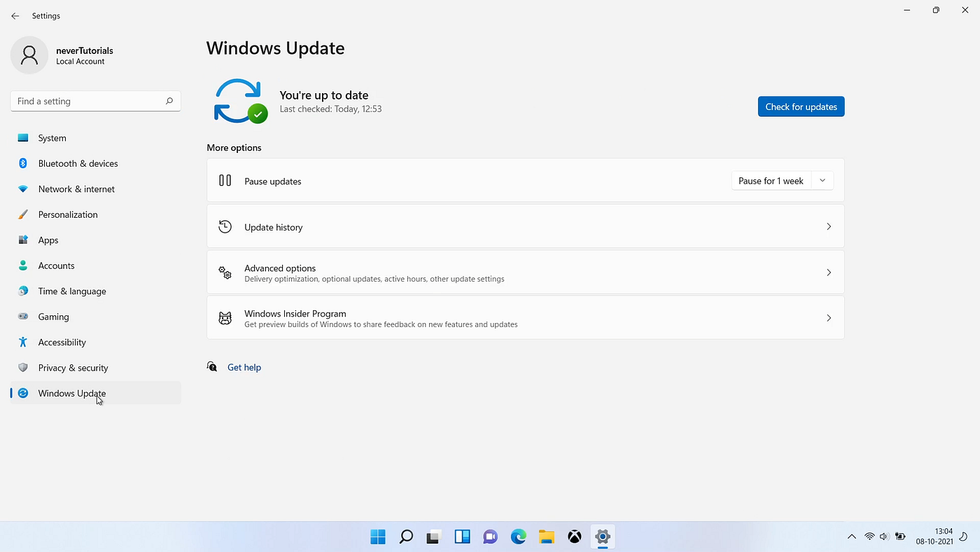Click the Windows Update sync icon
Image resolution: width=980 pixels, height=552 pixels.
22,393
